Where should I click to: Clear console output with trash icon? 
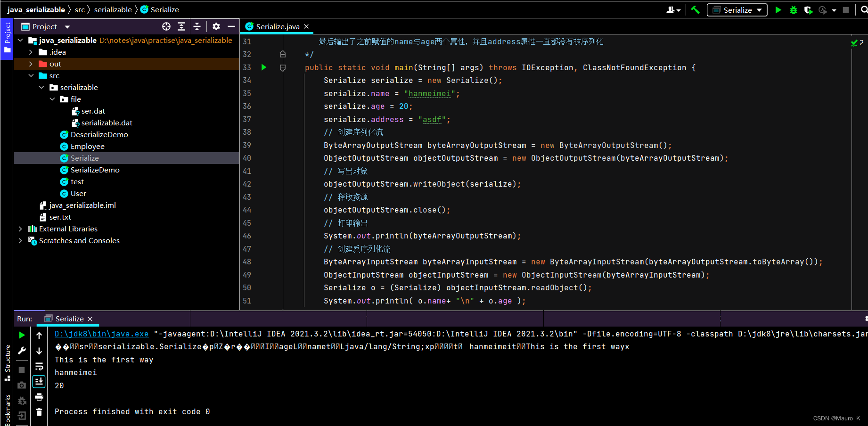(x=39, y=412)
